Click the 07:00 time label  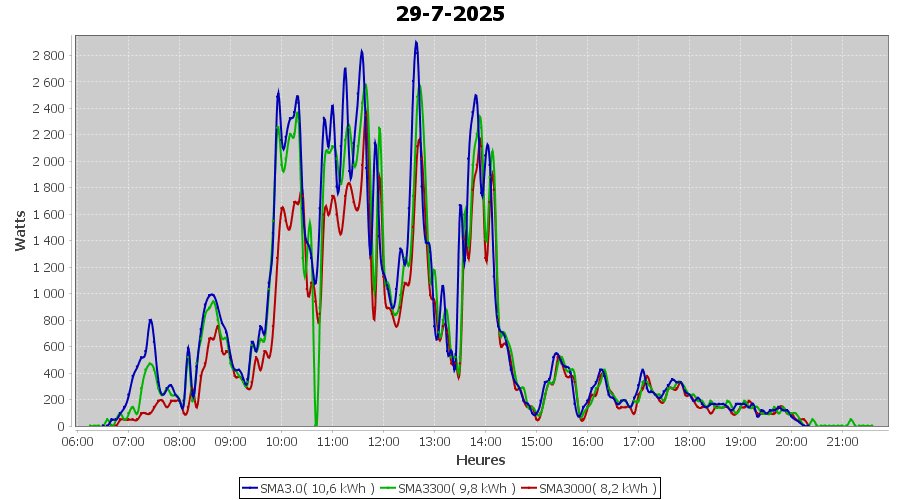(x=128, y=442)
